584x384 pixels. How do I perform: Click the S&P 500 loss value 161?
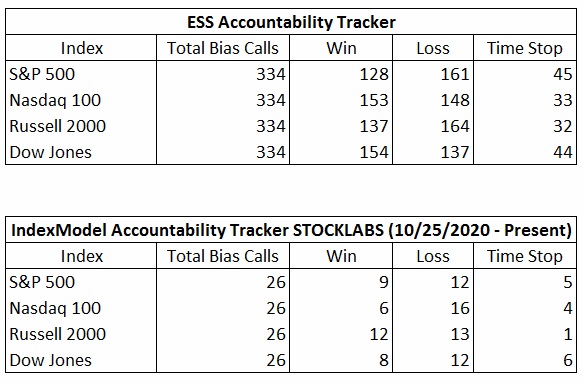455,74
